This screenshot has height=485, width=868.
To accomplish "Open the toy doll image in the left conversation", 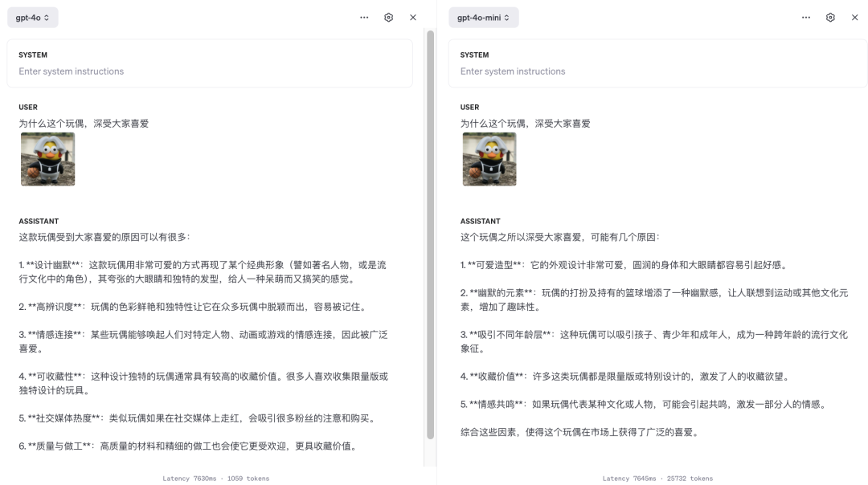I will coord(47,159).
